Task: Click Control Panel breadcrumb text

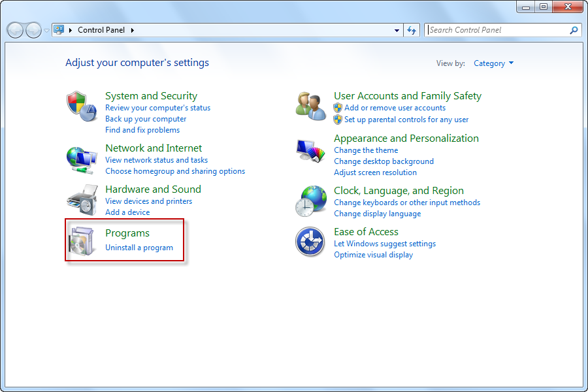Action: tap(101, 30)
